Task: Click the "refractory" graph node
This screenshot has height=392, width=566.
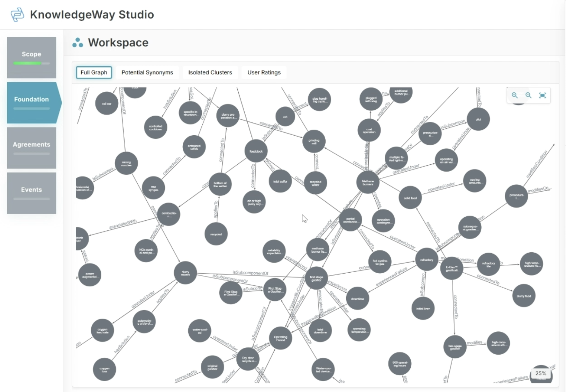Action: (x=426, y=259)
